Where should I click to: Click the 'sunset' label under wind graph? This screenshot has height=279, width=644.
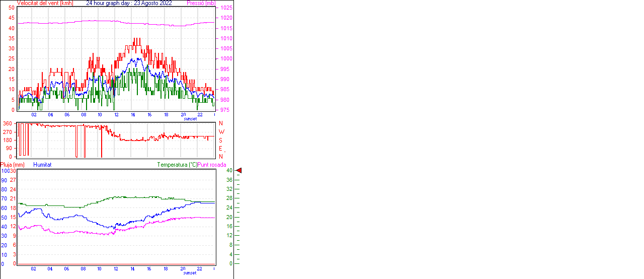[x=190, y=119]
